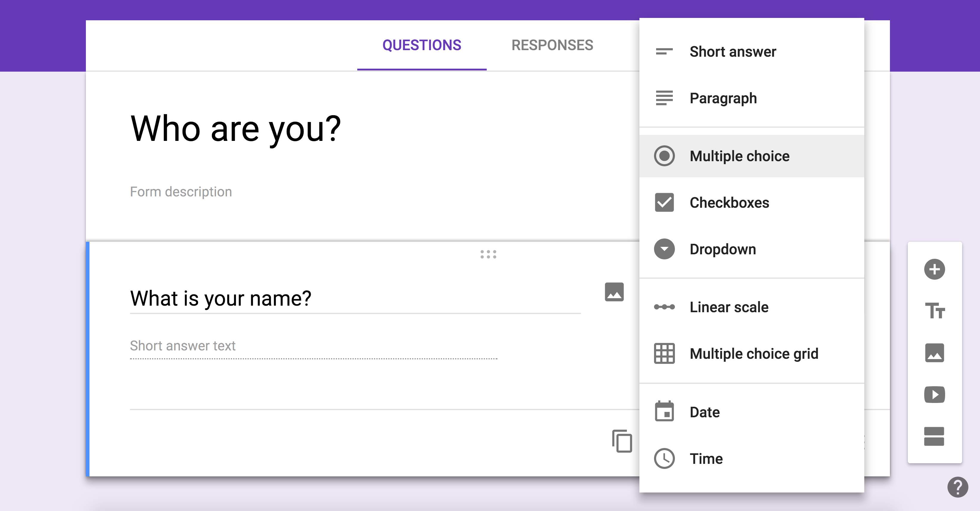
Task: Select Short answer from type menu
Action: pyautogui.click(x=732, y=52)
